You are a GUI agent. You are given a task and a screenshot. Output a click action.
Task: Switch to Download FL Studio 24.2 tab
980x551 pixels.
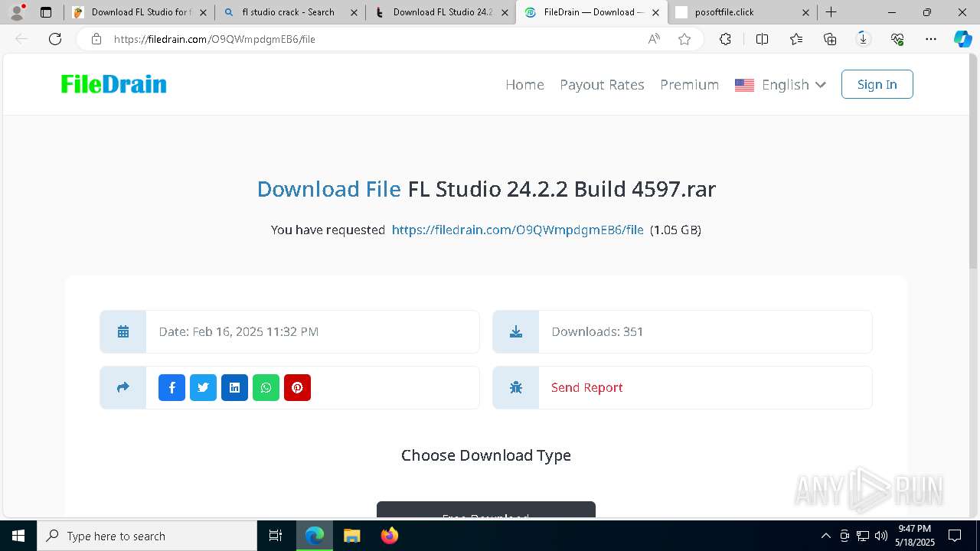click(x=441, y=12)
